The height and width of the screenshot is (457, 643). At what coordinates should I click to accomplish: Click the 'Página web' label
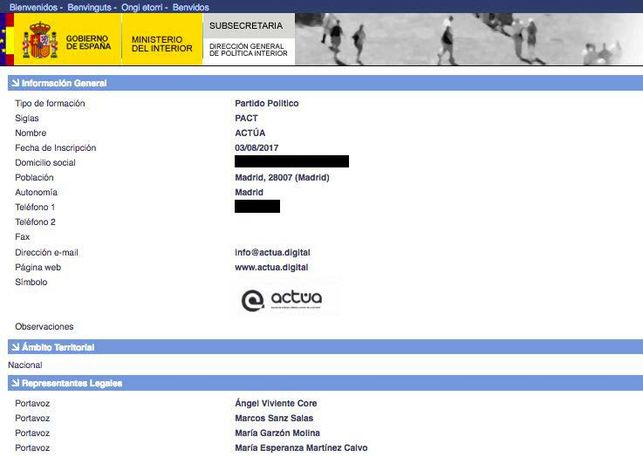(38, 267)
